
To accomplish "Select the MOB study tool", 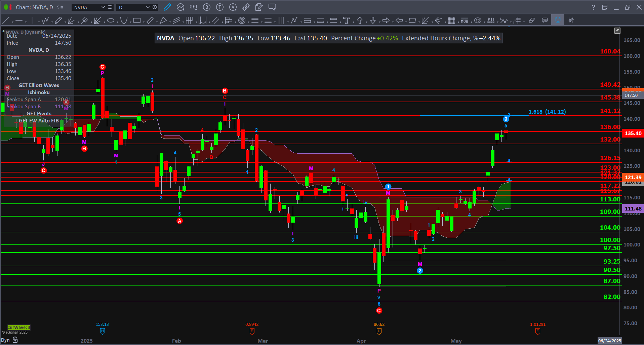I will [465, 21].
